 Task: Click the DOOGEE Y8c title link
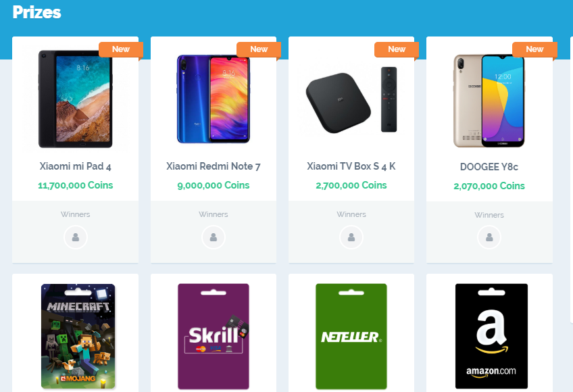(x=489, y=167)
